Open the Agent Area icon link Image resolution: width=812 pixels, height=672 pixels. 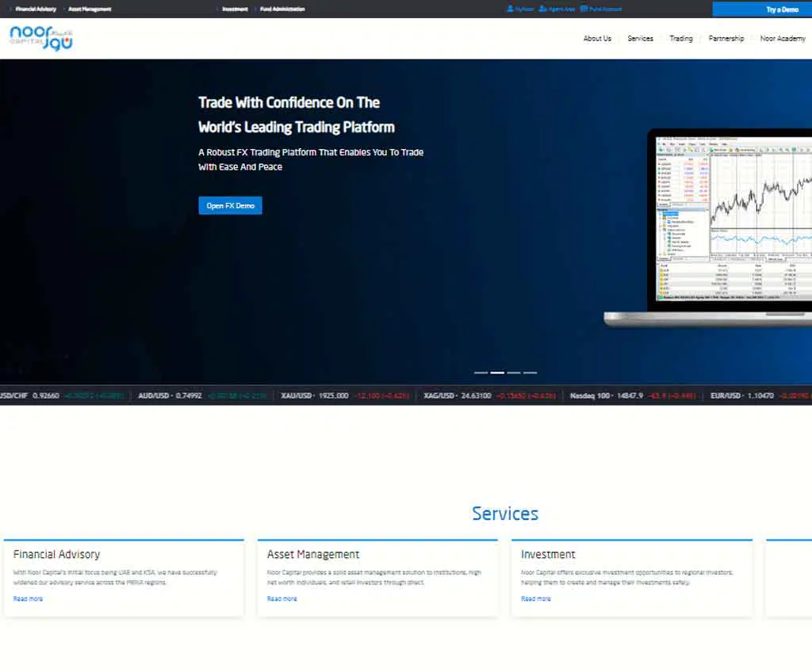pyautogui.click(x=557, y=9)
